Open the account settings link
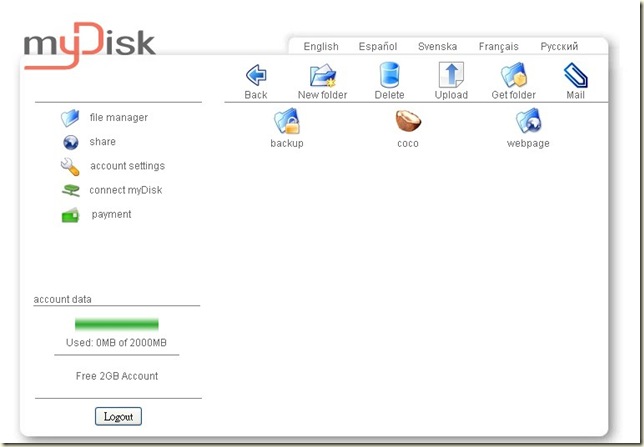 tap(128, 166)
